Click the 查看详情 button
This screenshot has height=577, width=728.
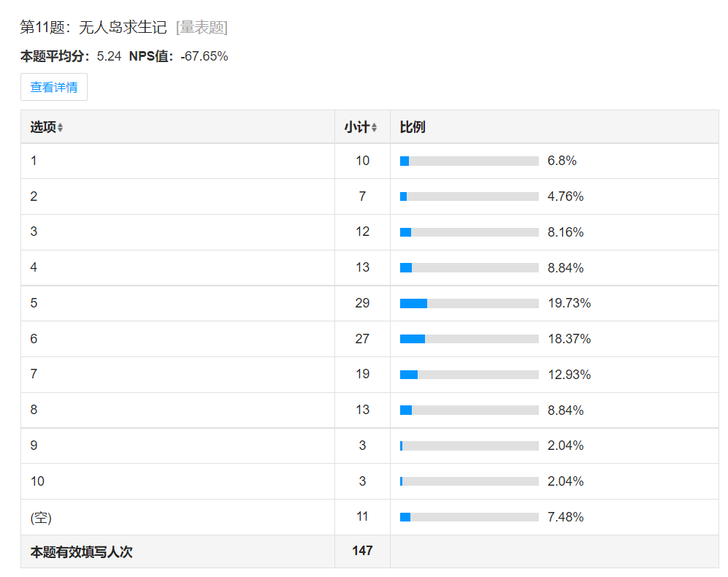pos(54,87)
